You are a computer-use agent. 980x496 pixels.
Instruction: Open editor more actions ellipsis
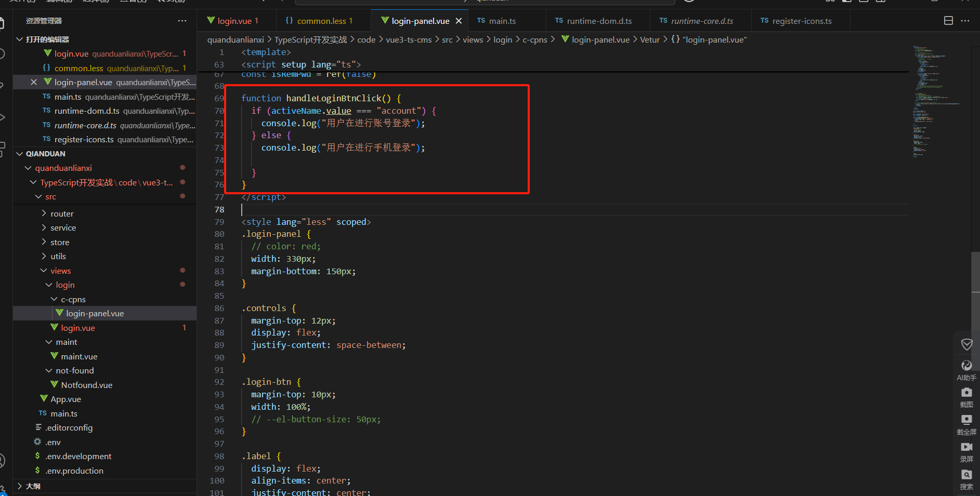(965, 21)
